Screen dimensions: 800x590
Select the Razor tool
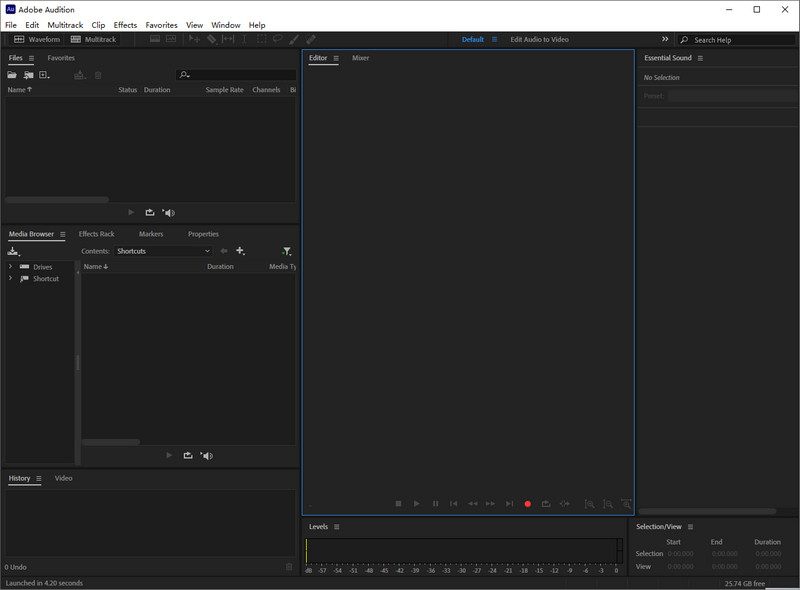click(x=211, y=39)
